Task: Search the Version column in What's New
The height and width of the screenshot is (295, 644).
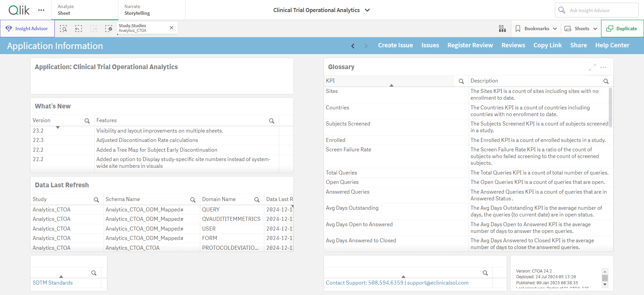Action: coord(87,121)
